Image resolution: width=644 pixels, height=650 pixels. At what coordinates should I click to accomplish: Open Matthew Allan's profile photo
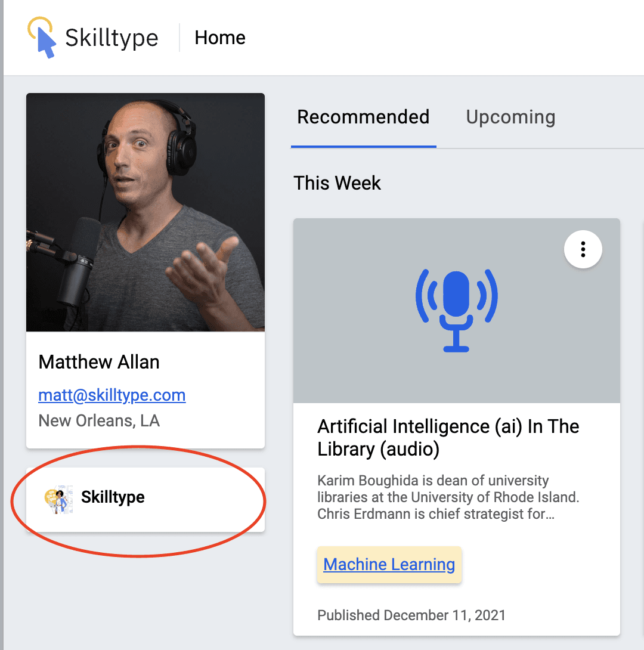click(145, 212)
